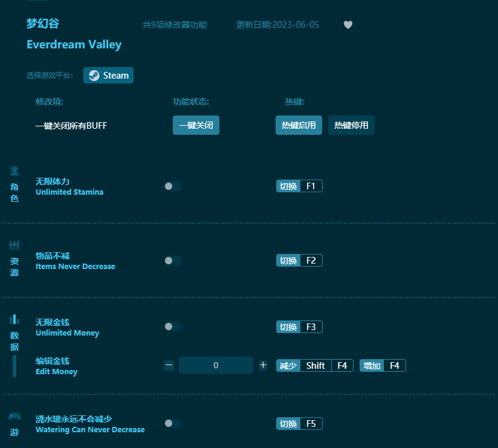Increase Edit Money with plus button

tap(263, 365)
